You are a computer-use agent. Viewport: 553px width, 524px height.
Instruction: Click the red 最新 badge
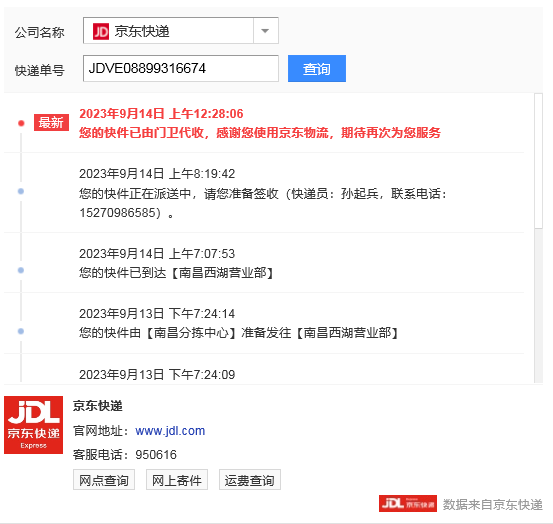click(x=51, y=123)
